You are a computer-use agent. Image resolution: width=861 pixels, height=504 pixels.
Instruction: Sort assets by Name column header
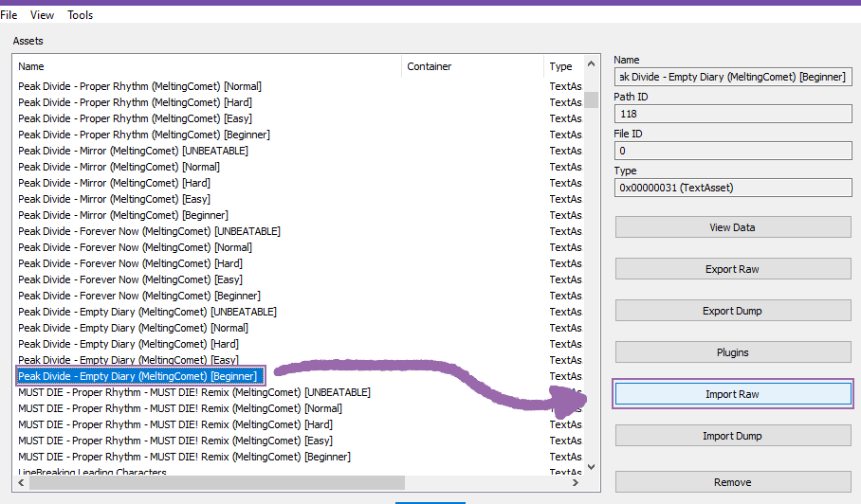click(x=207, y=66)
